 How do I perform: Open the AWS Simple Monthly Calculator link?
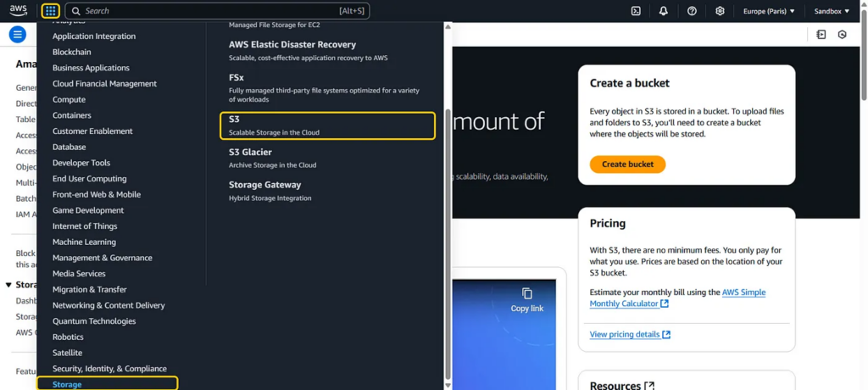[x=677, y=298]
